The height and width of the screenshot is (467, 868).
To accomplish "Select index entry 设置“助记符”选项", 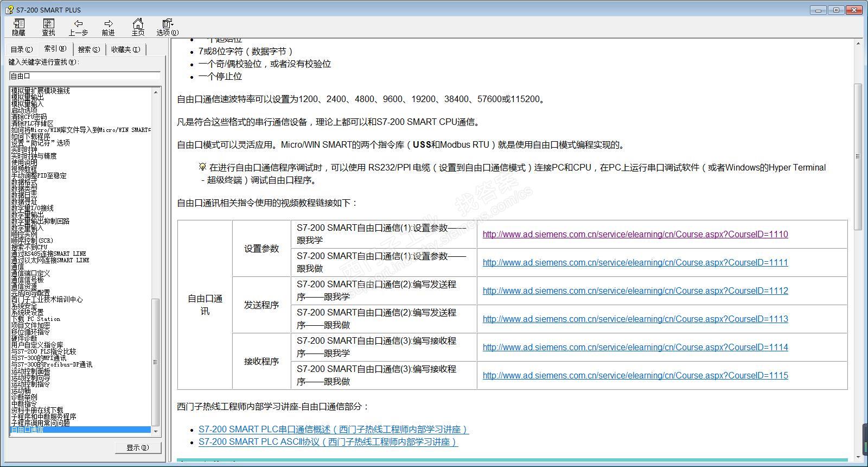I will [x=41, y=143].
